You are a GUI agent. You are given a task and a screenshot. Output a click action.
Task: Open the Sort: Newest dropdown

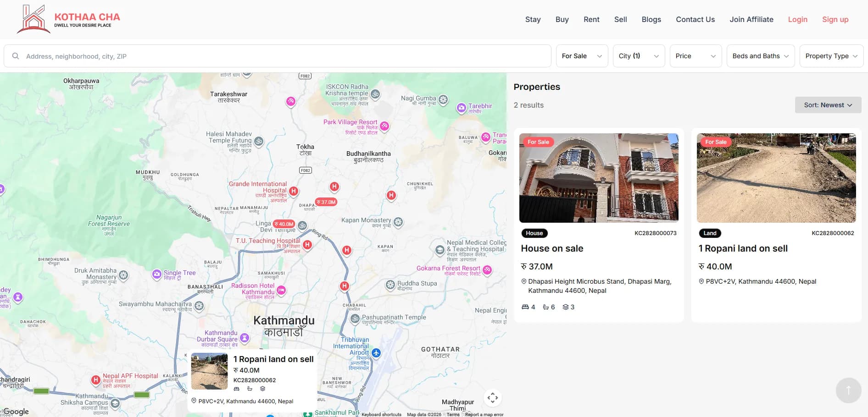coord(828,105)
